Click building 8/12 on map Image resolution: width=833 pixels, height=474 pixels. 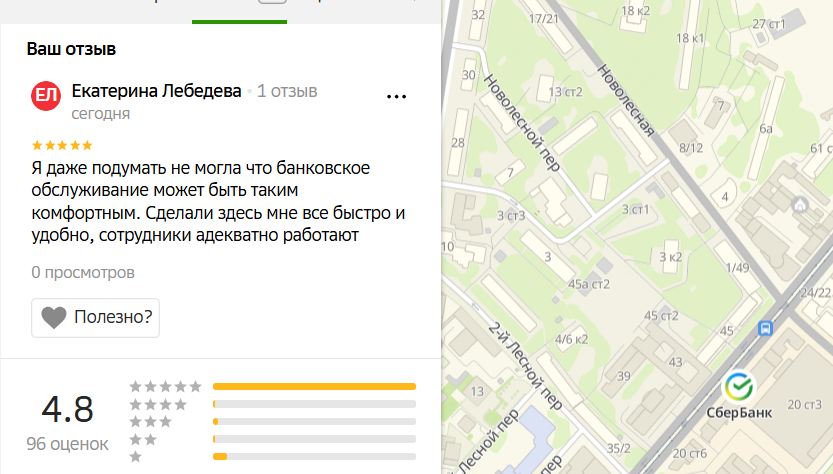point(691,148)
